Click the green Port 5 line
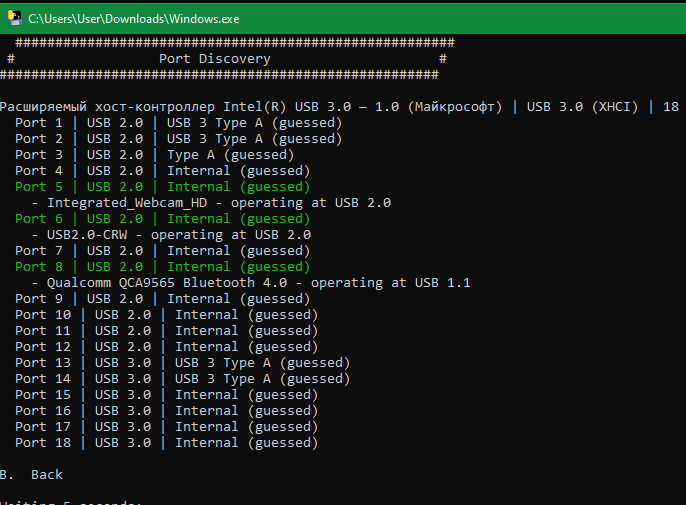The height and width of the screenshot is (505, 686). [162, 187]
